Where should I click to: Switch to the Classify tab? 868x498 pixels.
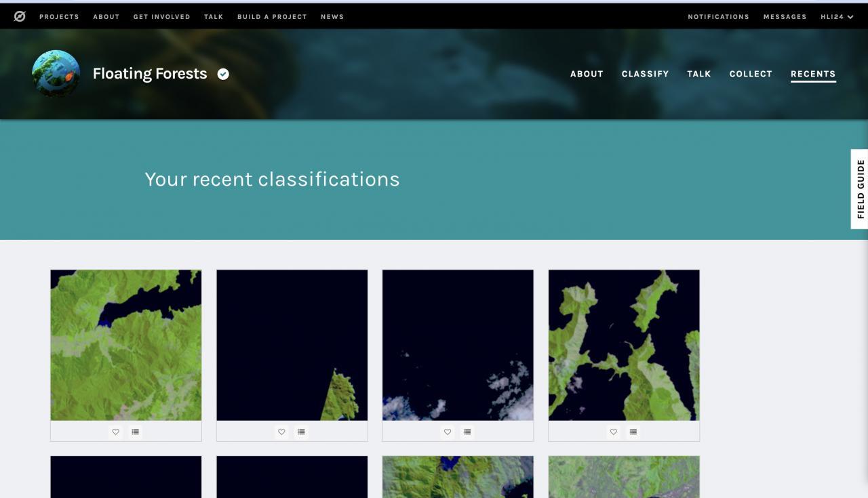coord(645,74)
